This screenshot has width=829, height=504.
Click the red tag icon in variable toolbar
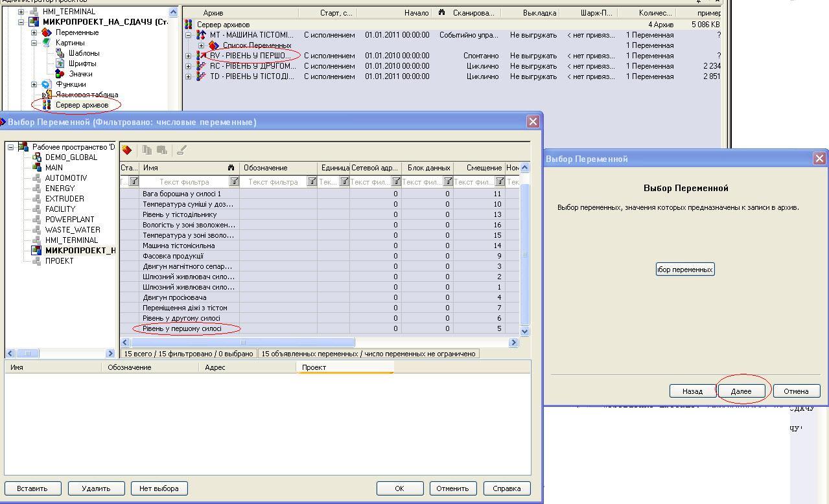127,150
